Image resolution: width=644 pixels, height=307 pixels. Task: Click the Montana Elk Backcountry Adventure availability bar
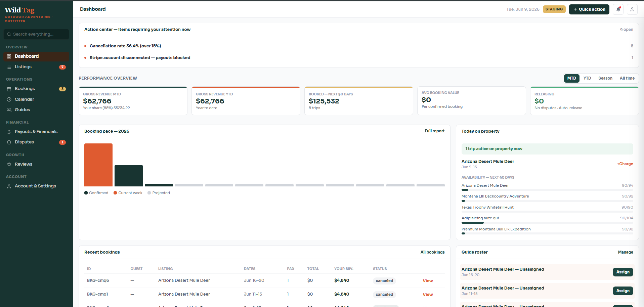pyautogui.click(x=547, y=201)
